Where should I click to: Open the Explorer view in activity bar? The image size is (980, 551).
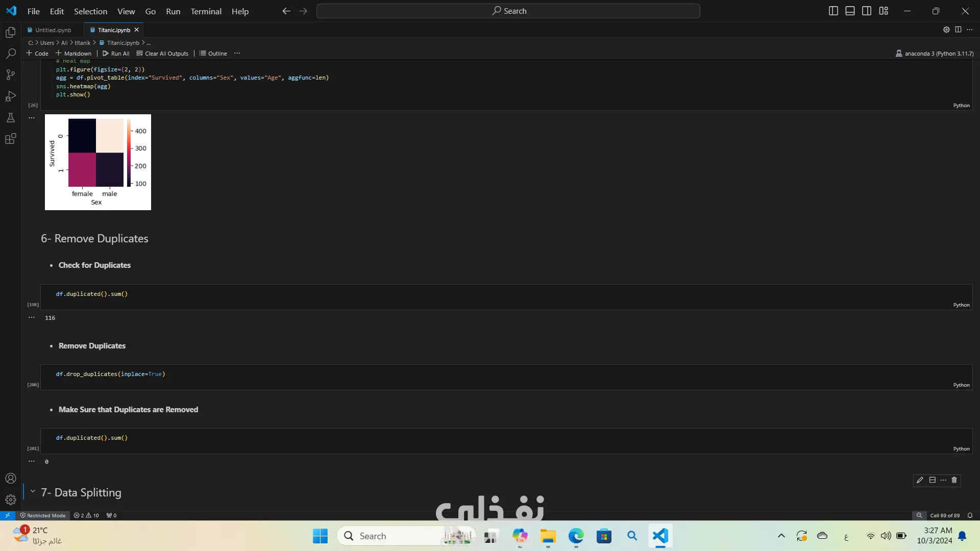tap(11, 33)
